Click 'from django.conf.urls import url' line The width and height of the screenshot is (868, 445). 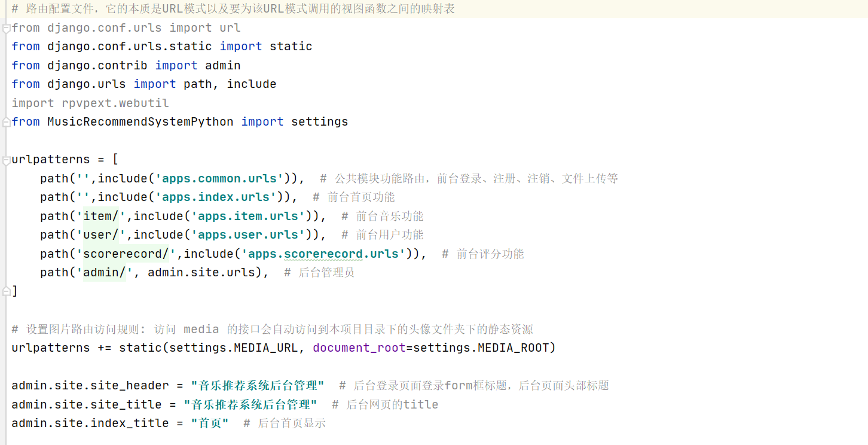126,28
